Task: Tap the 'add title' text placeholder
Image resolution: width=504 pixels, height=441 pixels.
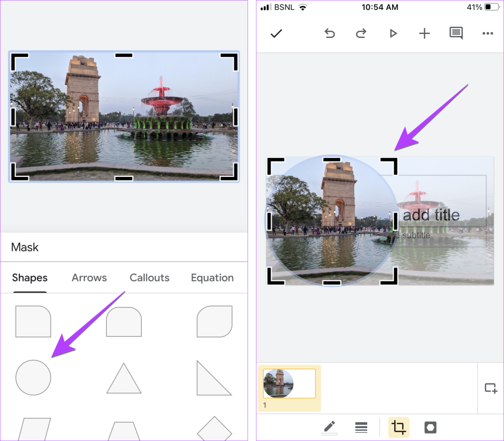Action: [431, 215]
